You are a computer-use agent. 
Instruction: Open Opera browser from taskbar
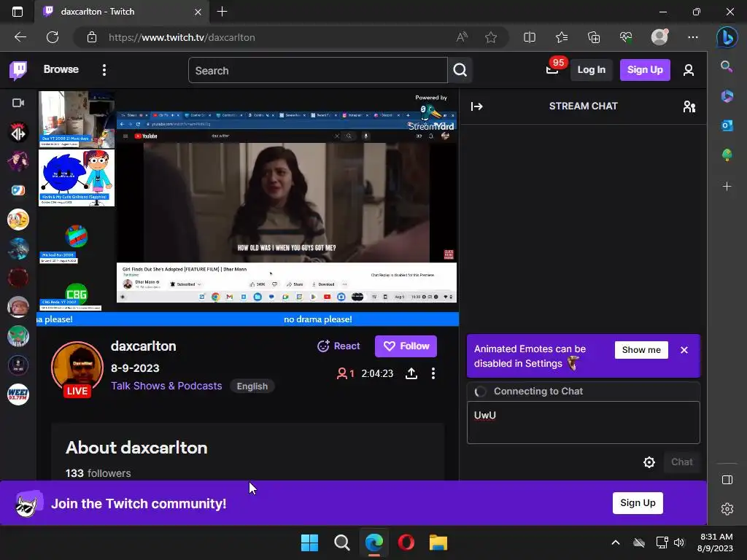pos(406,542)
